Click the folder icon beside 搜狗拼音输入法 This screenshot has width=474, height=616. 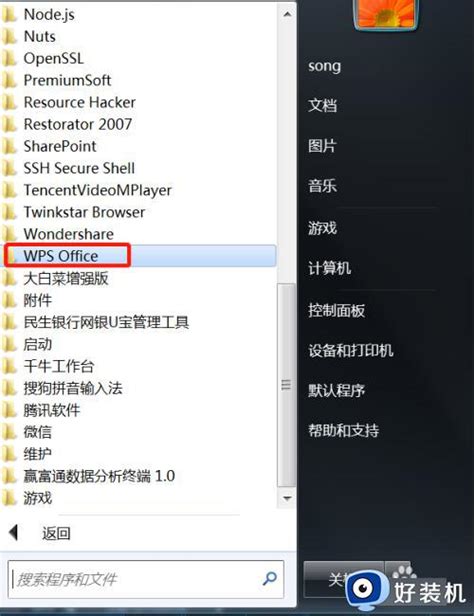click(x=9, y=389)
